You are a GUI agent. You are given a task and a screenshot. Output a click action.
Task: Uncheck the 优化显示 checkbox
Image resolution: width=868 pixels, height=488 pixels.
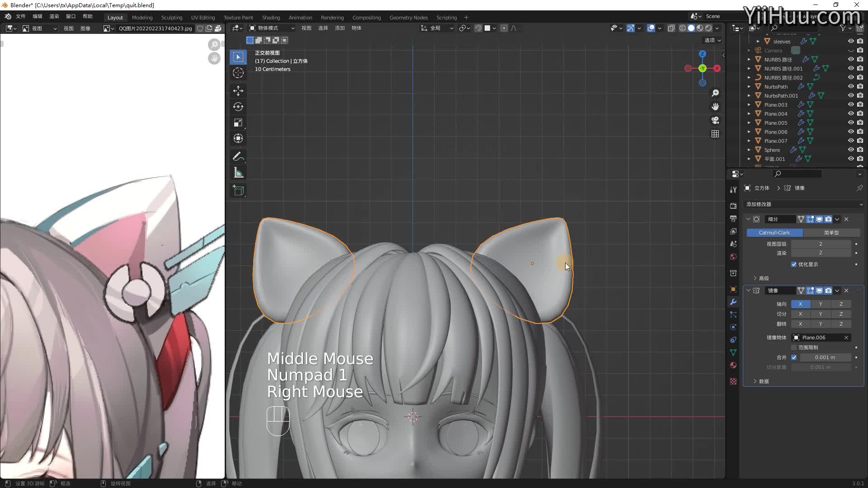click(x=794, y=264)
